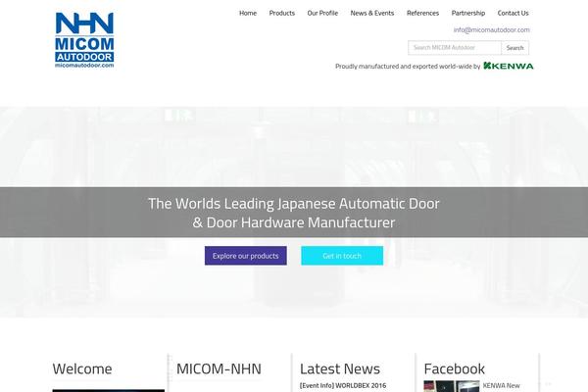Select References in the navigation bar
This screenshot has width=588, height=392.
(x=422, y=13)
